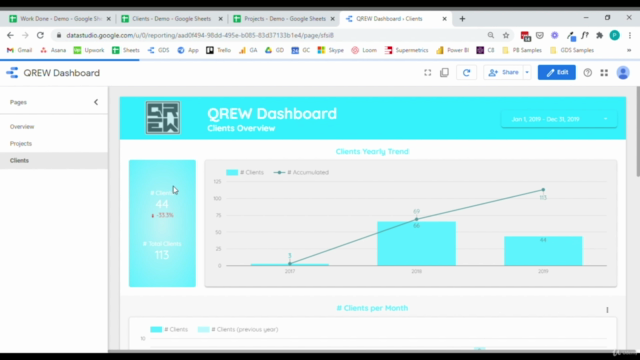Click the 2019 clients bar
640x360 pixels.
click(543, 251)
